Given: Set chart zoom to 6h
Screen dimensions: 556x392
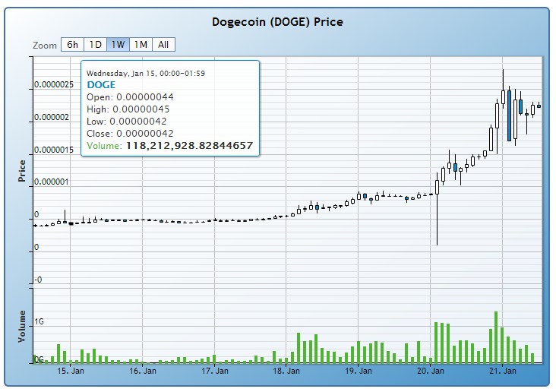Looking at the screenshot, I should point(72,45).
